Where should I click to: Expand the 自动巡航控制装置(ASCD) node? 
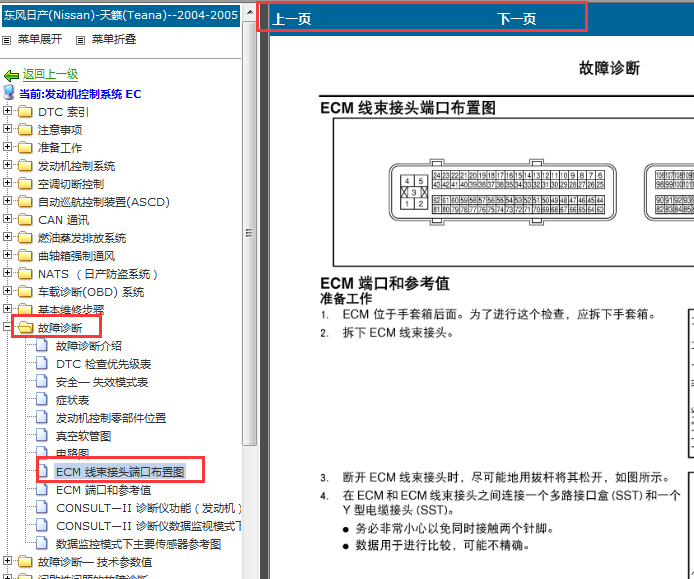point(7,201)
